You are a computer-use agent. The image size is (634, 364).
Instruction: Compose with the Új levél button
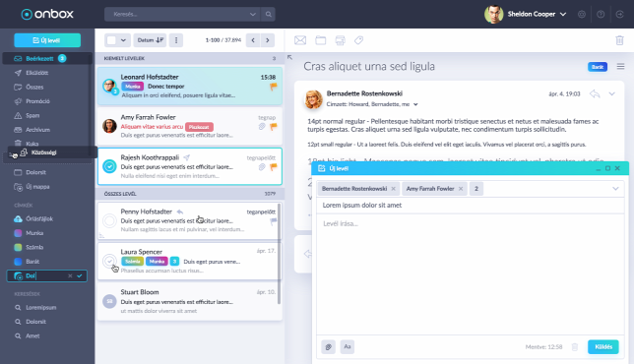click(47, 40)
